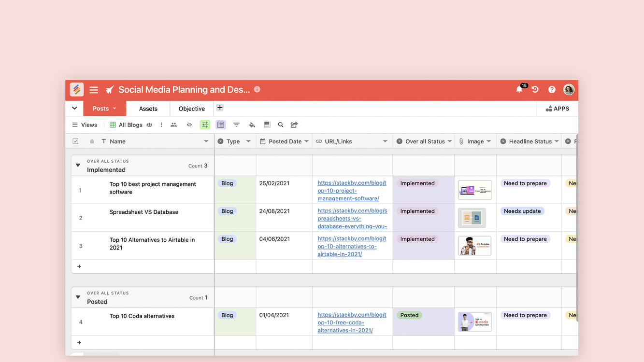Switch to the Assets tab

148,109
